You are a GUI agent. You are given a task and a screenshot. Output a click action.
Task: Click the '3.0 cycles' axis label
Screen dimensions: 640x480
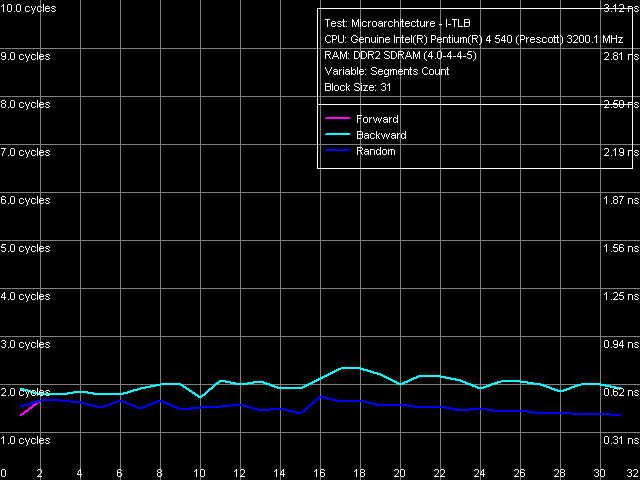[25, 344]
